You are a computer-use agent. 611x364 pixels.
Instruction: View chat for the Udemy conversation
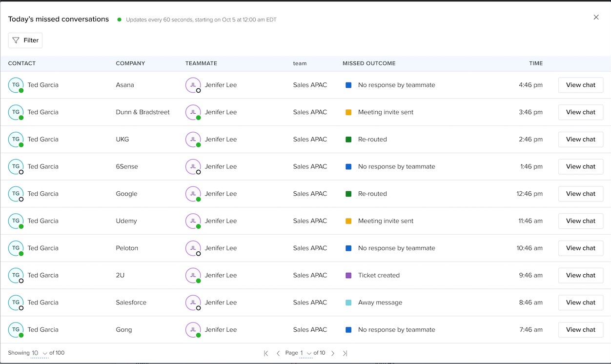point(581,221)
